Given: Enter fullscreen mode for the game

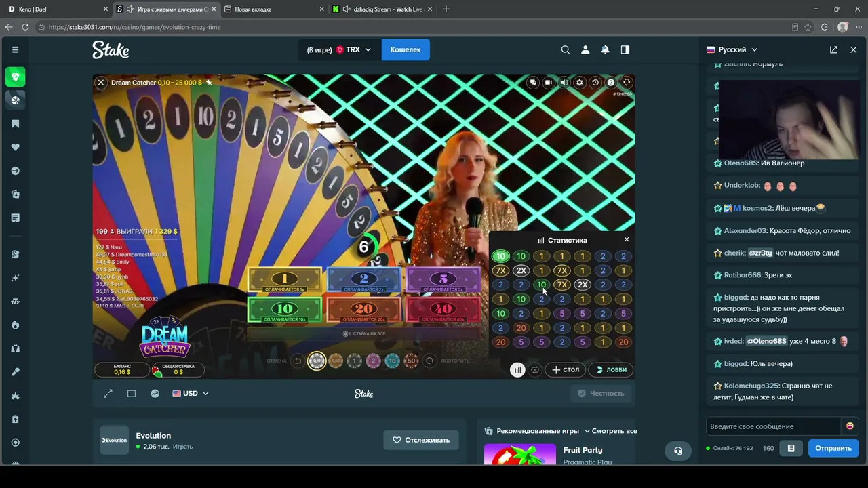Looking at the screenshot, I should click(x=108, y=393).
